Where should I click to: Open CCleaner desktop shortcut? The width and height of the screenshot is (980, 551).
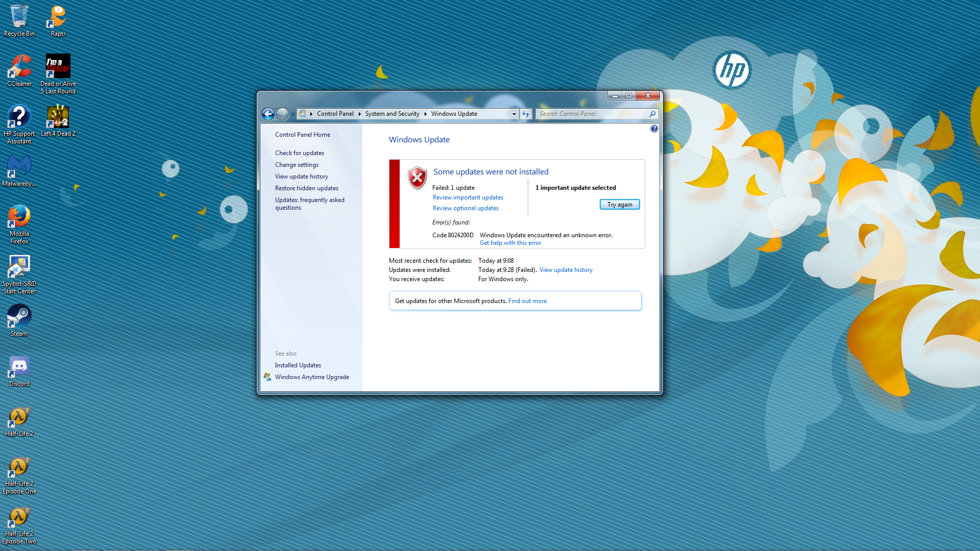[x=19, y=70]
